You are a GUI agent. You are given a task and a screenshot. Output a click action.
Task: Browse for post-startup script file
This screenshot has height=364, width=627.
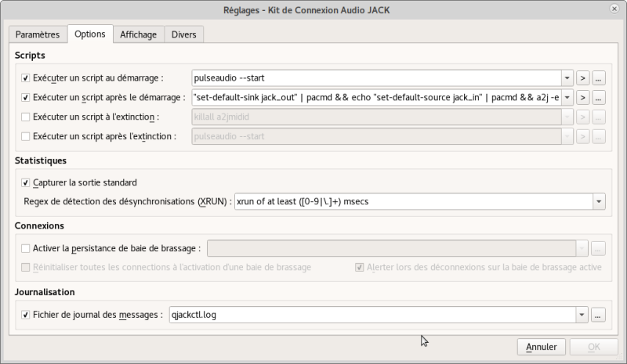pos(600,98)
